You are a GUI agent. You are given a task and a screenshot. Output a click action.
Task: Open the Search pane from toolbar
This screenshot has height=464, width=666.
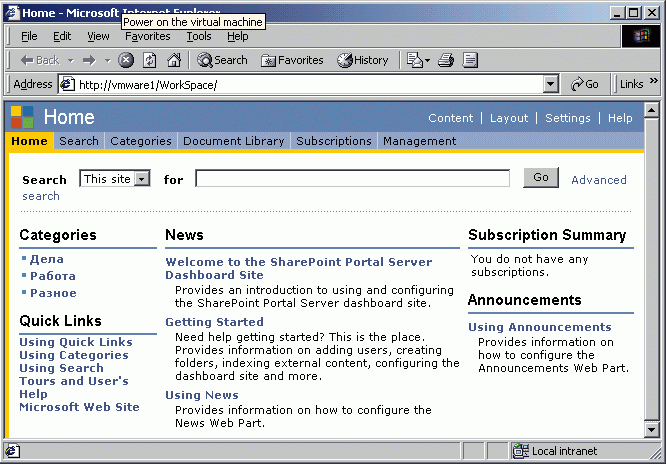point(222,60)
